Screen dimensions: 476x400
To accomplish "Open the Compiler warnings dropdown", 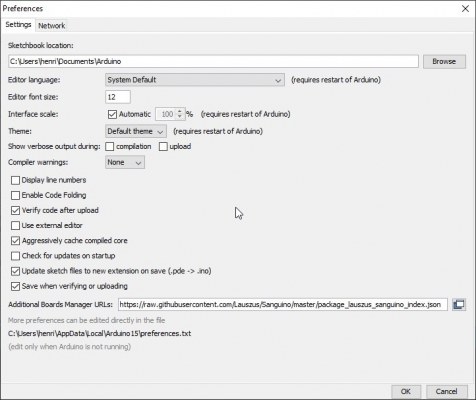I will pyautogui.click(x=125, y=162).
